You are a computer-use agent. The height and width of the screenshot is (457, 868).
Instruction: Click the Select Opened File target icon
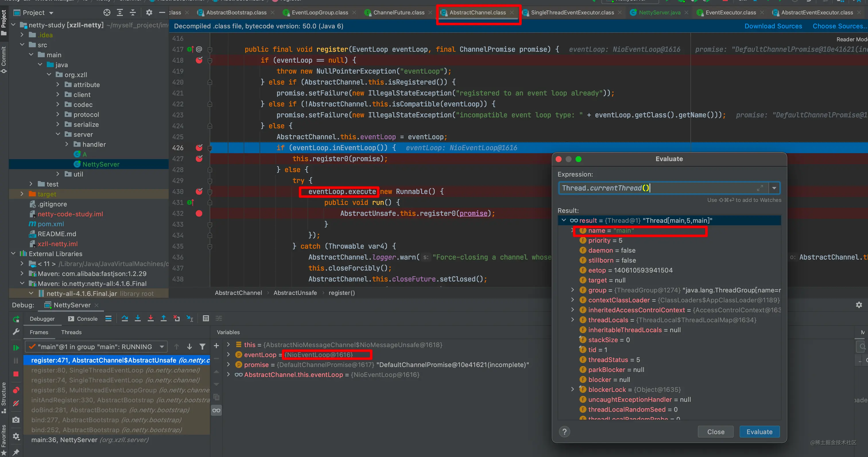coord(107,12)
